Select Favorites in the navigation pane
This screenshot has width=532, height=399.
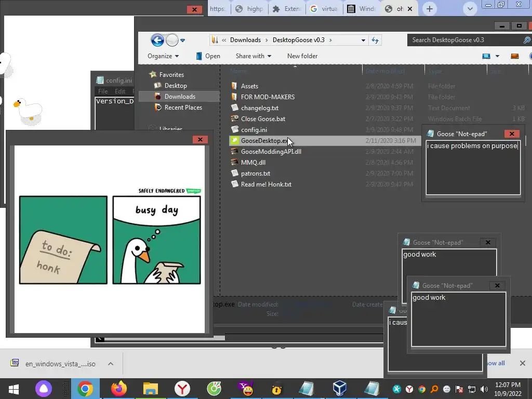[171, 75]
